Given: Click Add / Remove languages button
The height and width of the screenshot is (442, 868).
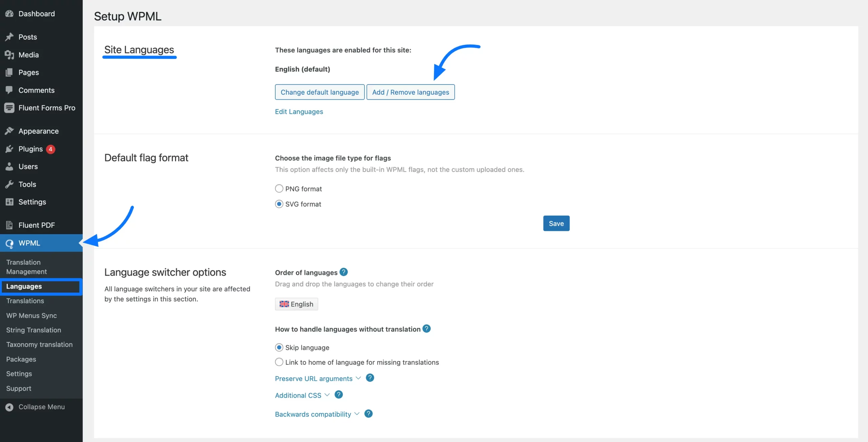Looking at the screenshot, I should point(410,92).
